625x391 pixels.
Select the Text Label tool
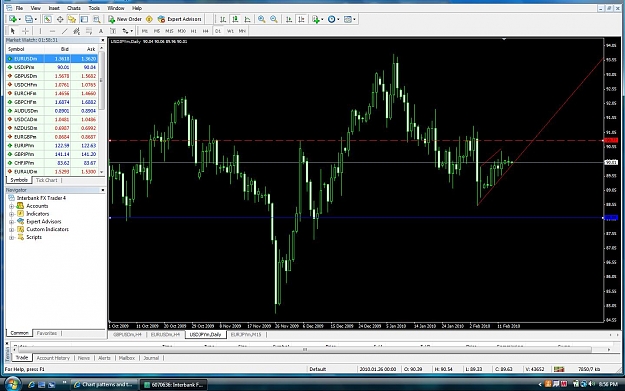tap(113, 31)
